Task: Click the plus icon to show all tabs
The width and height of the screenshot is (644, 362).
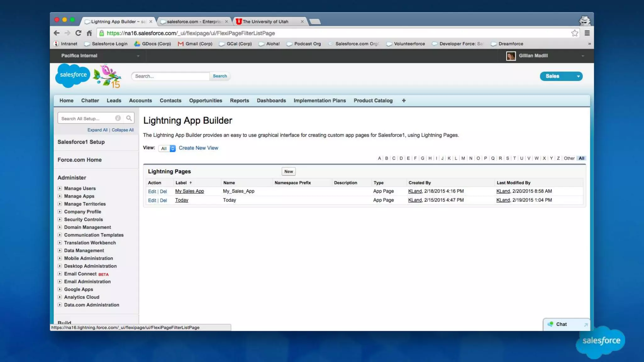Action: [x=404, y=101]
